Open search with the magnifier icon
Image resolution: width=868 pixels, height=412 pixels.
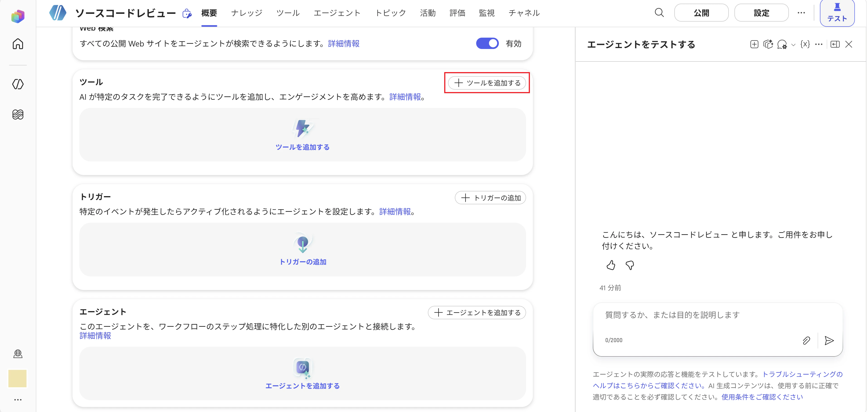[x=659, y=13]
